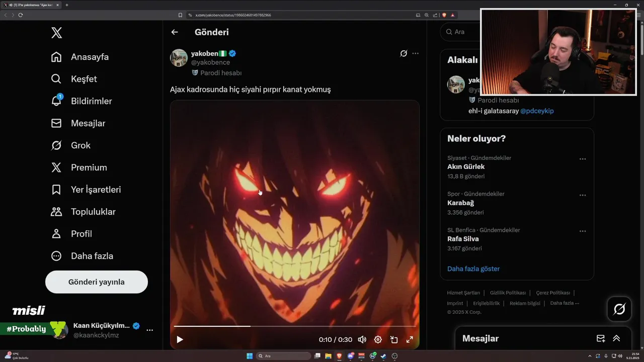Play the video with the play button

pos(180,339)
